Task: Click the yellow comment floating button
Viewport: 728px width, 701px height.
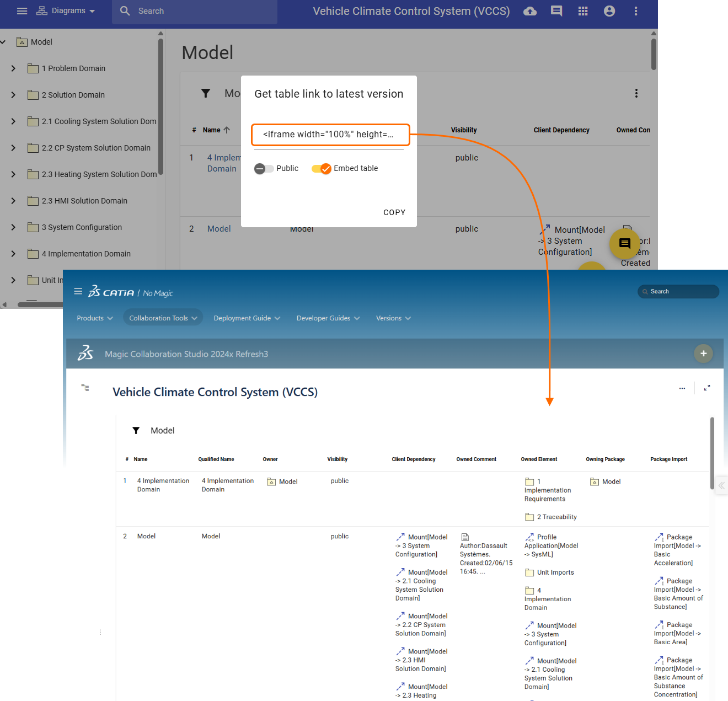Action: 625,244
